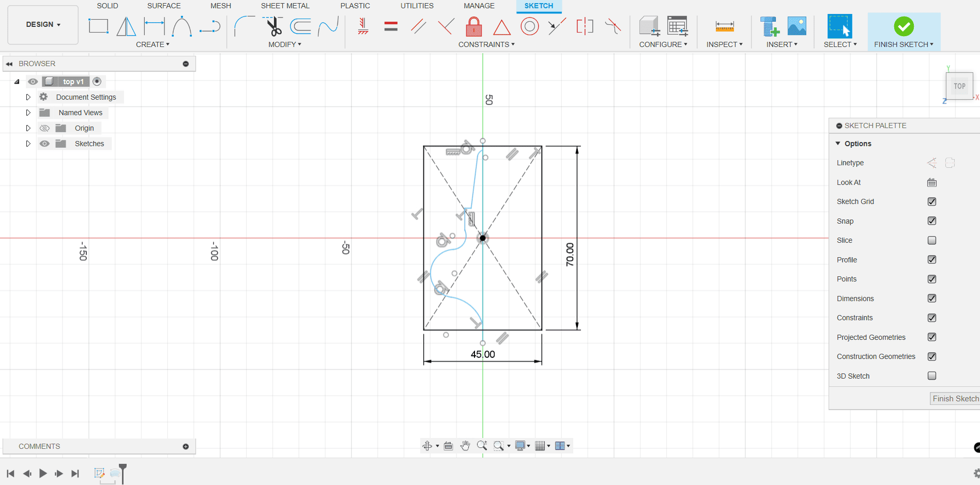Select the Offset tool in Modify

coord(301,26)
